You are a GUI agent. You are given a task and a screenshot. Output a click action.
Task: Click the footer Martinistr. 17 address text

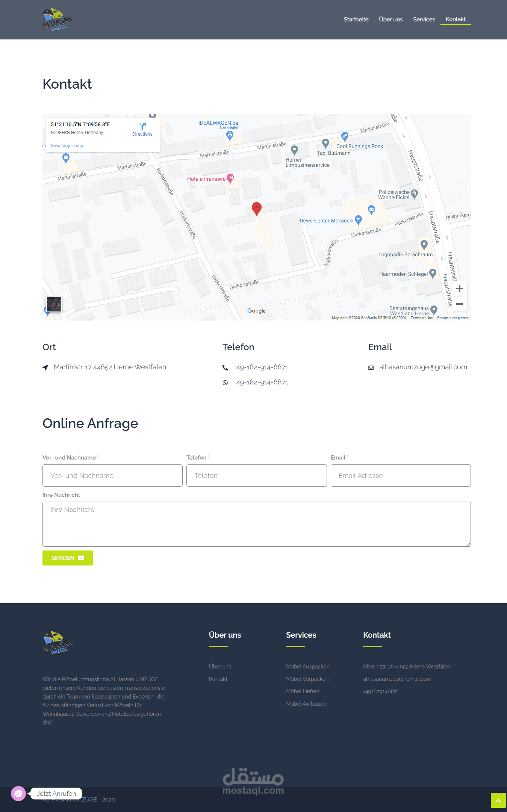point(407,667)
